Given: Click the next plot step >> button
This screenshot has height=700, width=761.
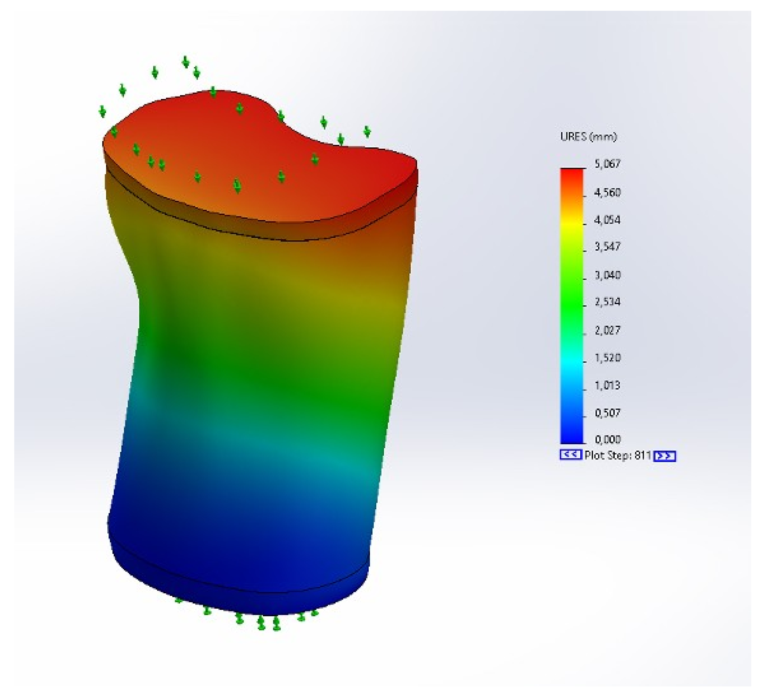Looking at the screenshot, I should [665, 456].
